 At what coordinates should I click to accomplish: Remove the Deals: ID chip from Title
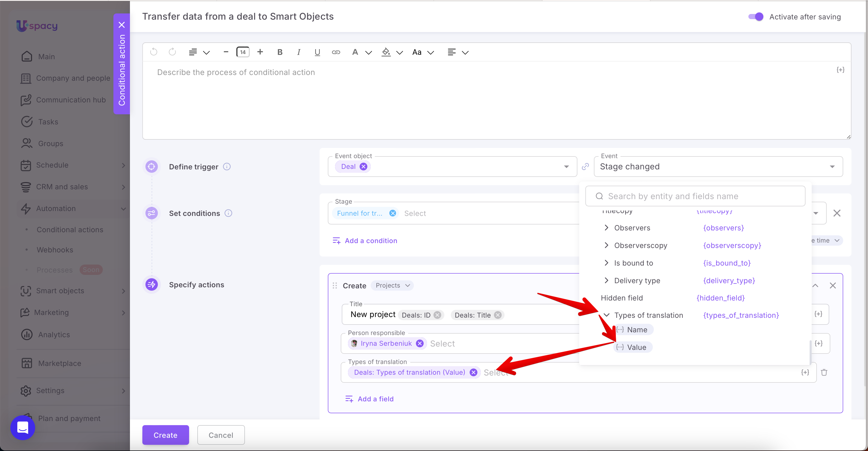(x=437, y=315)
